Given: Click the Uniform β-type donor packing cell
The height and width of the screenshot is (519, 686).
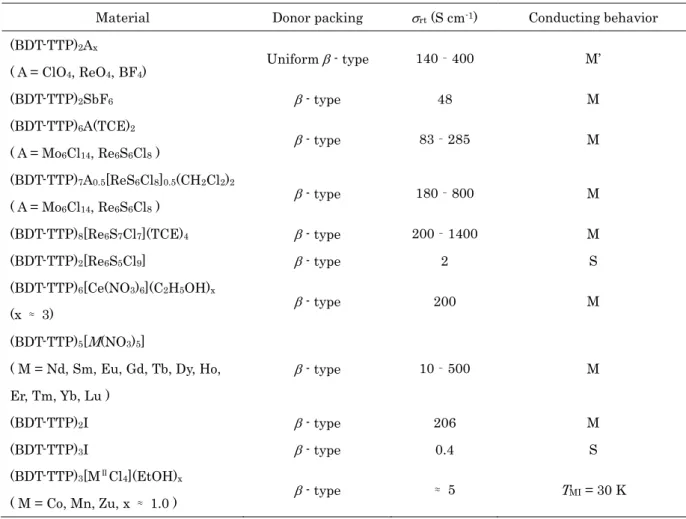Looking at the screenshot, I should pos(318,59).
